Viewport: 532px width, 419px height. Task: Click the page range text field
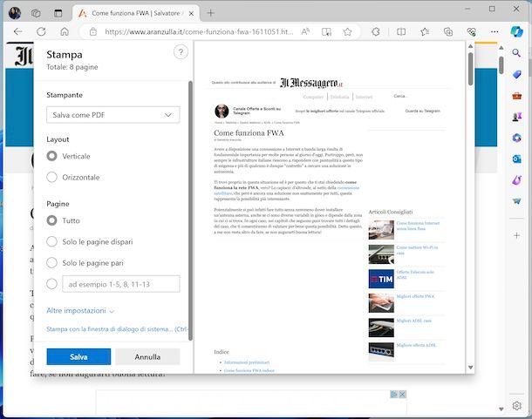click(121, 284)
